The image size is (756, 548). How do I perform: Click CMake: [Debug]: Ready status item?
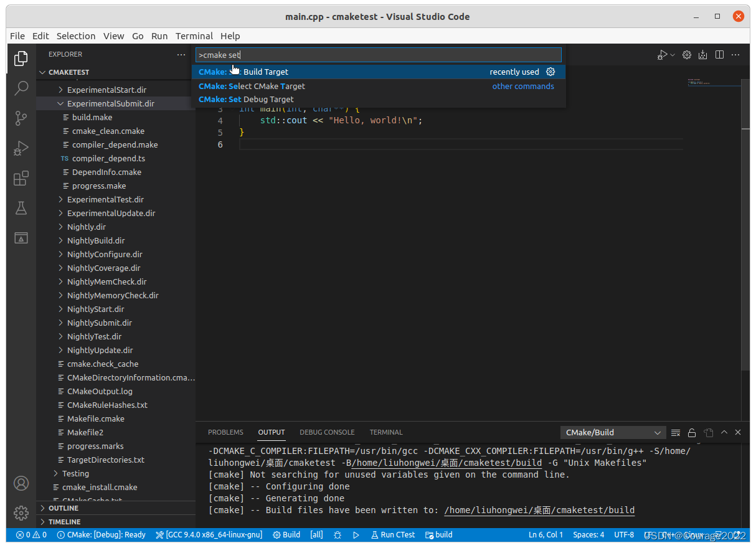[101, 535]
